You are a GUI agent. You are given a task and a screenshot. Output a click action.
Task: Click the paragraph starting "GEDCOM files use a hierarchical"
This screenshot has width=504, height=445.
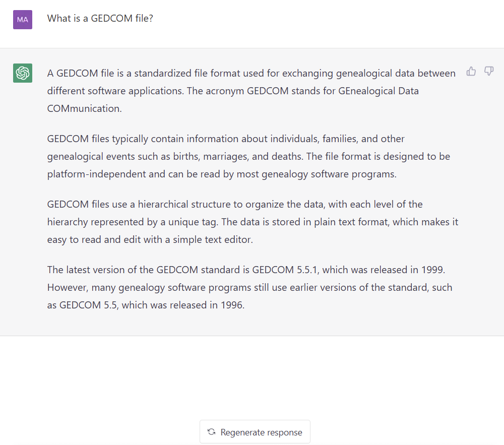click(253, 222)
